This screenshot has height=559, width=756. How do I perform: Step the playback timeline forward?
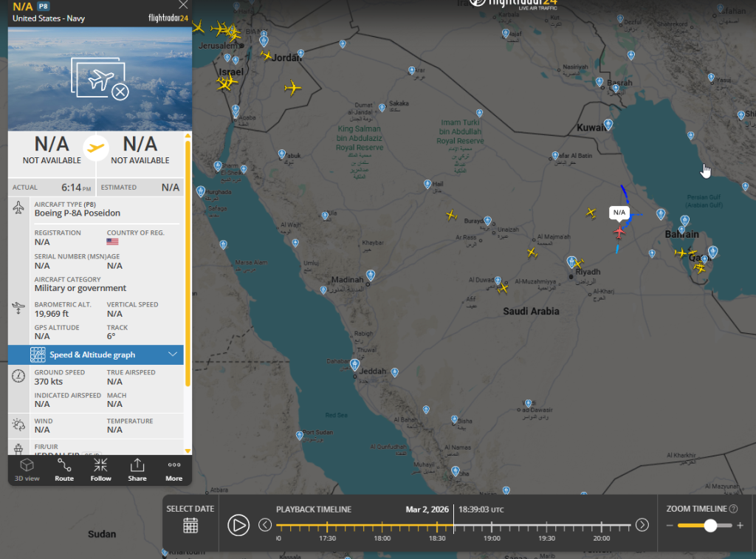tap(642, 525)
